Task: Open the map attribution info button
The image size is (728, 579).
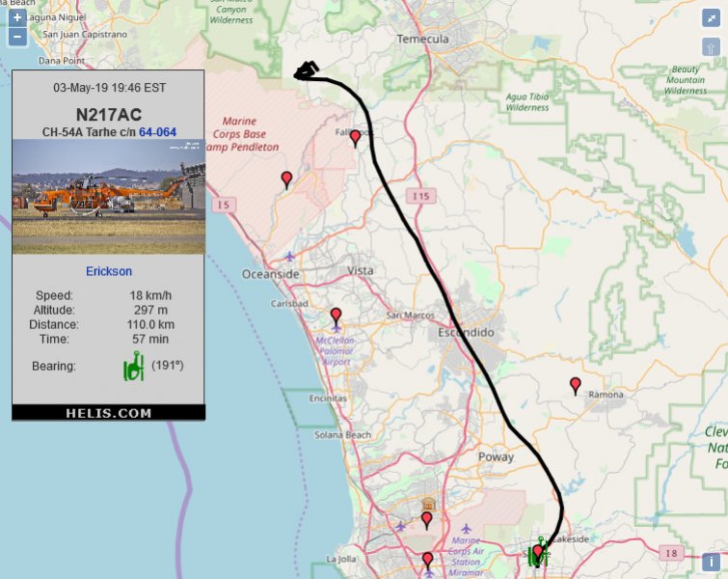Action: click(712, 562)
